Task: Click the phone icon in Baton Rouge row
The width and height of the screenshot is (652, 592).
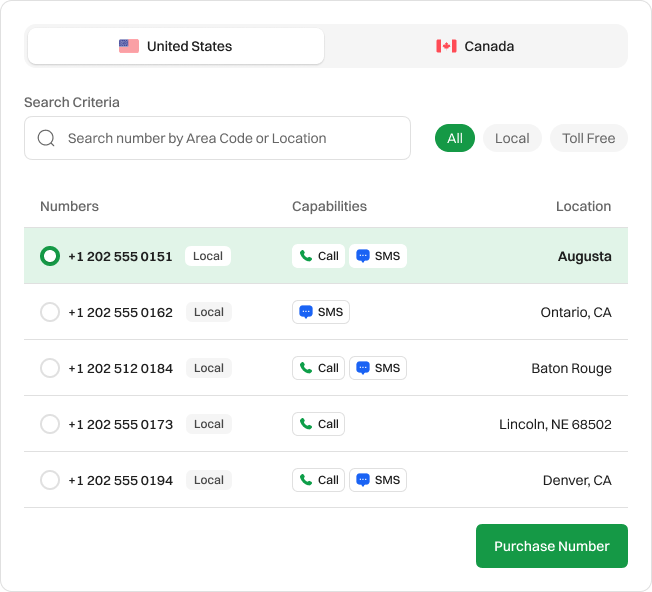Action: point(306,368)
